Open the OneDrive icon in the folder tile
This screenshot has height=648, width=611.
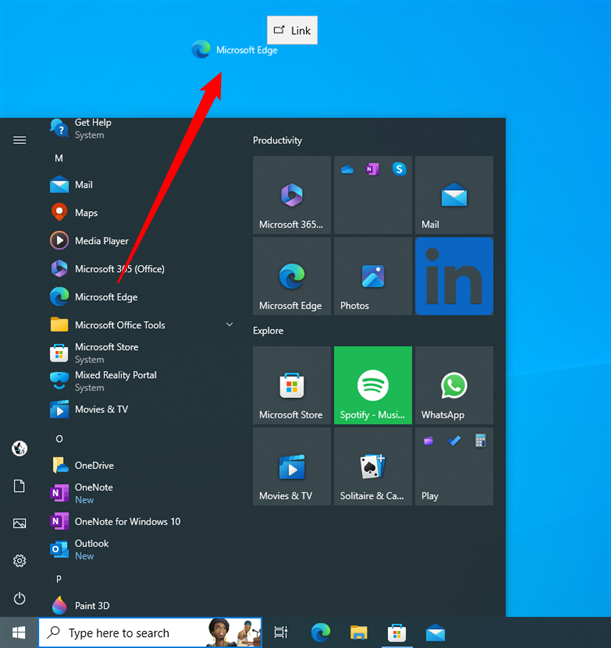click(347, 169)
